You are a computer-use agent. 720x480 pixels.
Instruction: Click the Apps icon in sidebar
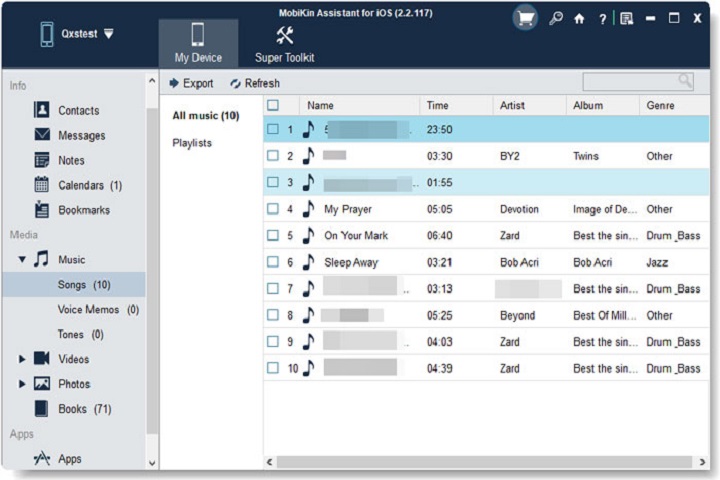pyautogui.click(x=42, y=459)
